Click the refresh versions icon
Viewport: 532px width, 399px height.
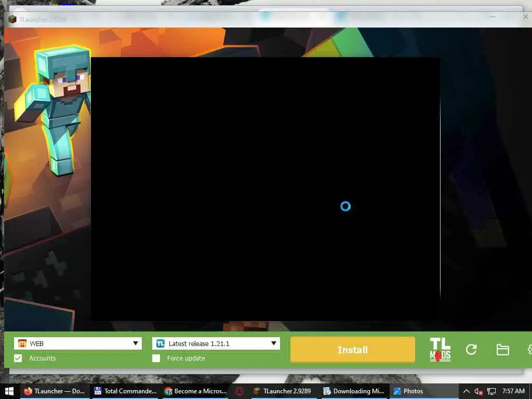471,350
